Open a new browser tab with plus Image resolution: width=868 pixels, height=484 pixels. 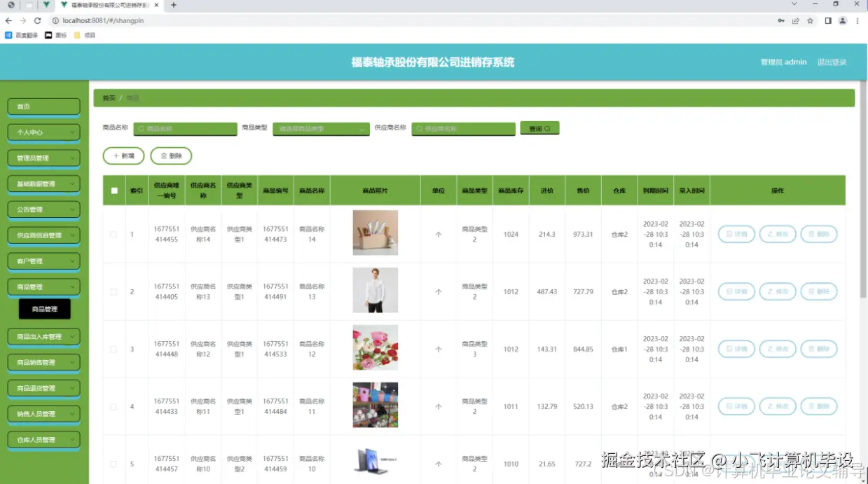[174, 5]
